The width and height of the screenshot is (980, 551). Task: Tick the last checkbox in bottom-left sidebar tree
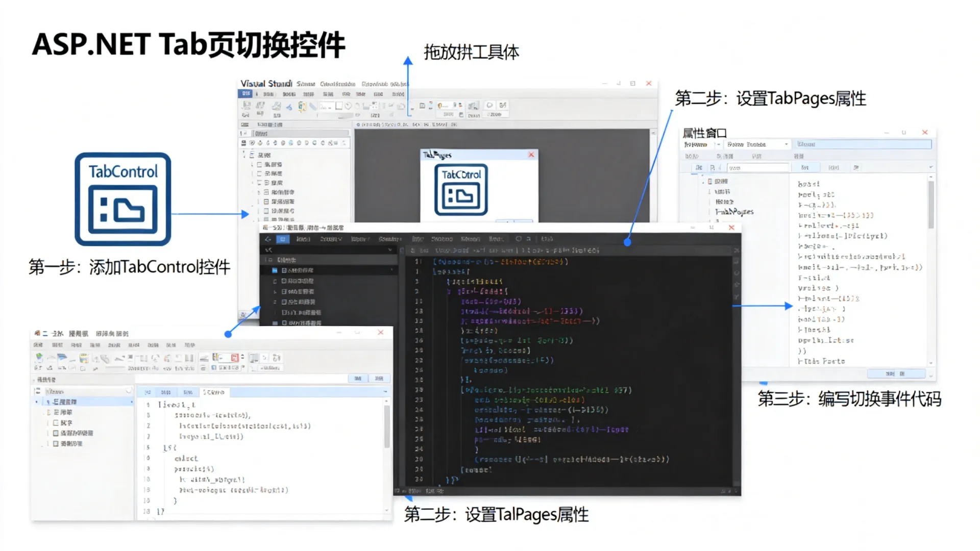[56, 443]
